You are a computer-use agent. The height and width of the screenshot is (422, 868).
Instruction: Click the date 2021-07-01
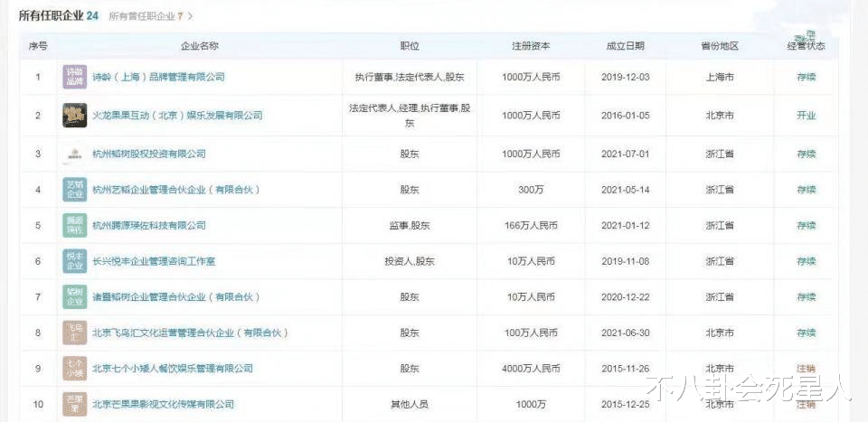[625, 154]
